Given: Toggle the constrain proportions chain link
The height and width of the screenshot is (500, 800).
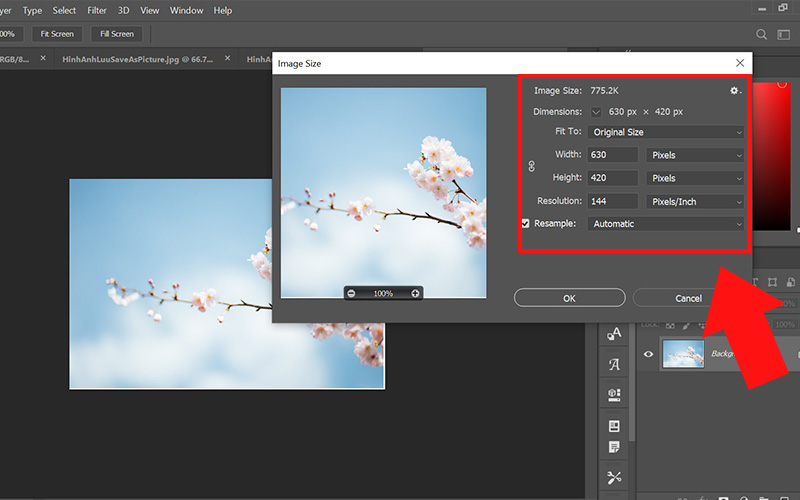Looking at the screenshot, I should (x=532, y=166).
